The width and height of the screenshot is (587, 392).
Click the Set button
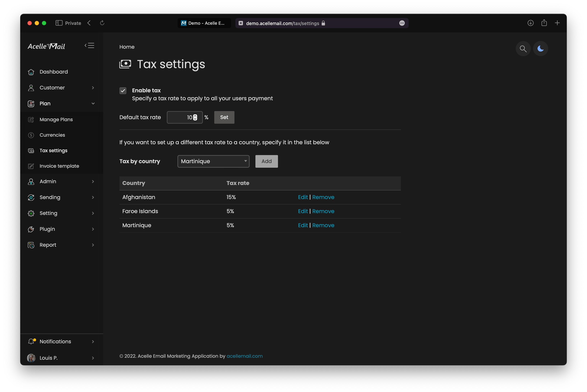tap(224, 117)
